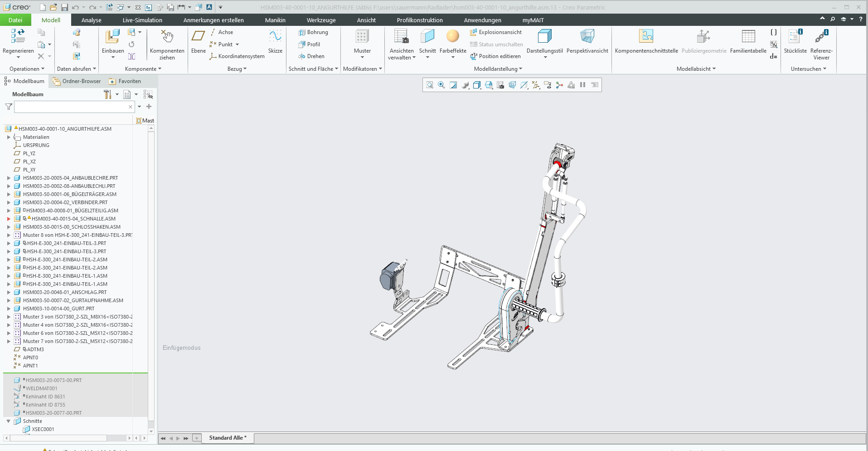Save the model via quick access toolbar
This screenshot has width=868, height=451.
pyautogui.click(x=64, y=7)
